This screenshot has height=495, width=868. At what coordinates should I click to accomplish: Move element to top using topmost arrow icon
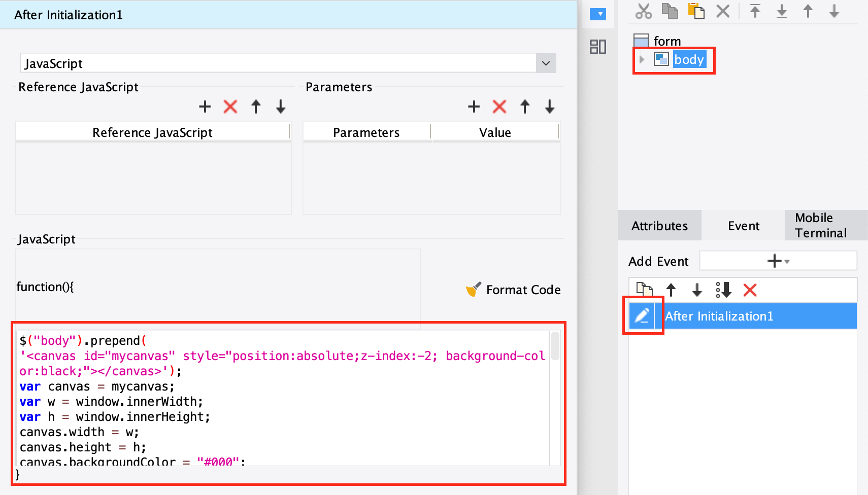pos(755,11)
